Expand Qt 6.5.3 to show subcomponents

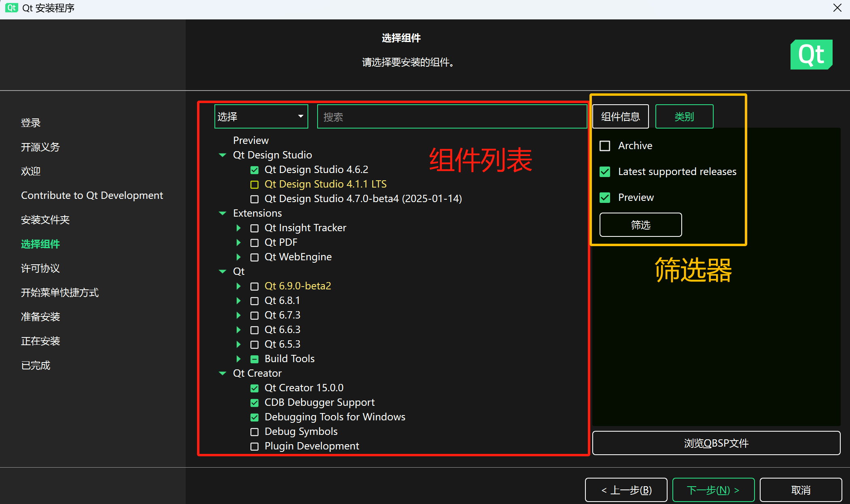tap(238, 344)
